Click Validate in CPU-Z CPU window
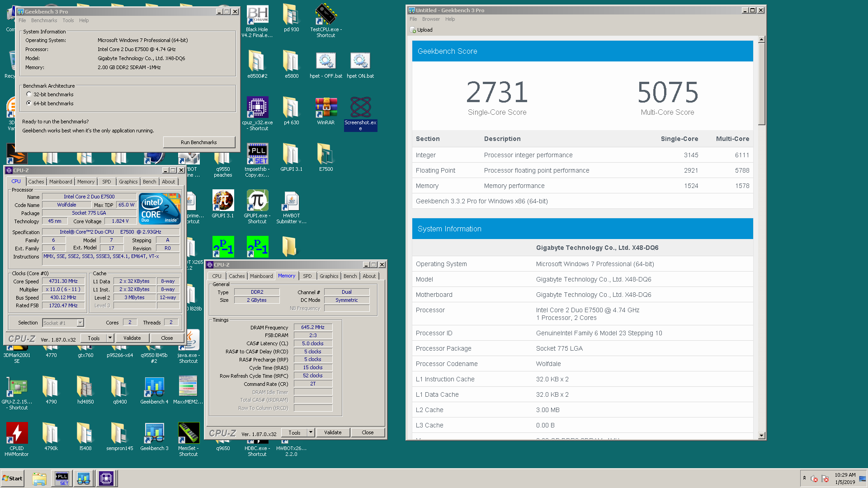The height and width of the screenshot is (488, 868). click(x=132, y=338)
